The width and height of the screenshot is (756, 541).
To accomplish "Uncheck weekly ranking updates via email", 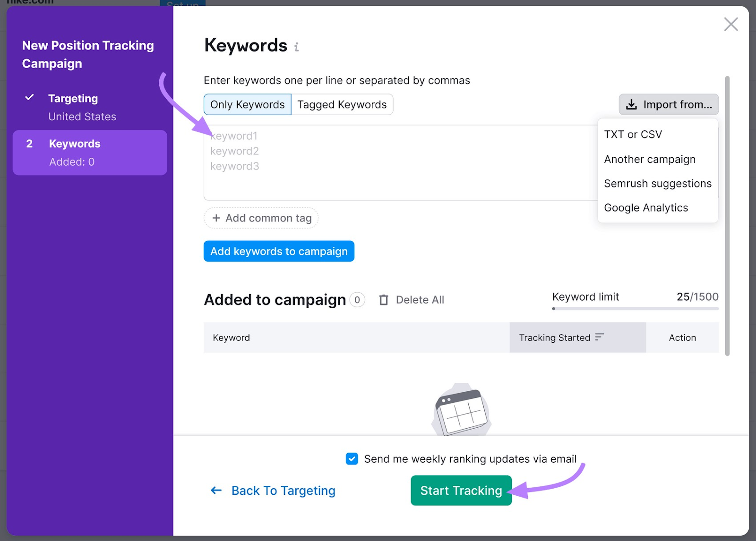I will [x=352, y=458].
